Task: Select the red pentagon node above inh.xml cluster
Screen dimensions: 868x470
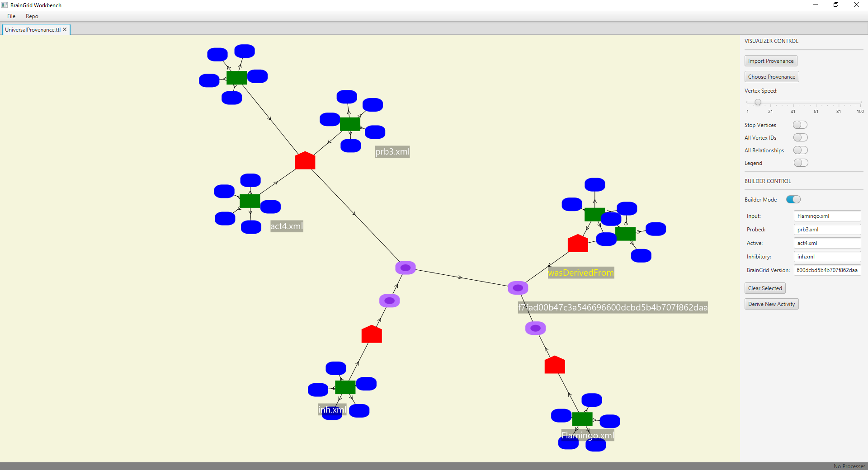Action: tap(372, 334)
